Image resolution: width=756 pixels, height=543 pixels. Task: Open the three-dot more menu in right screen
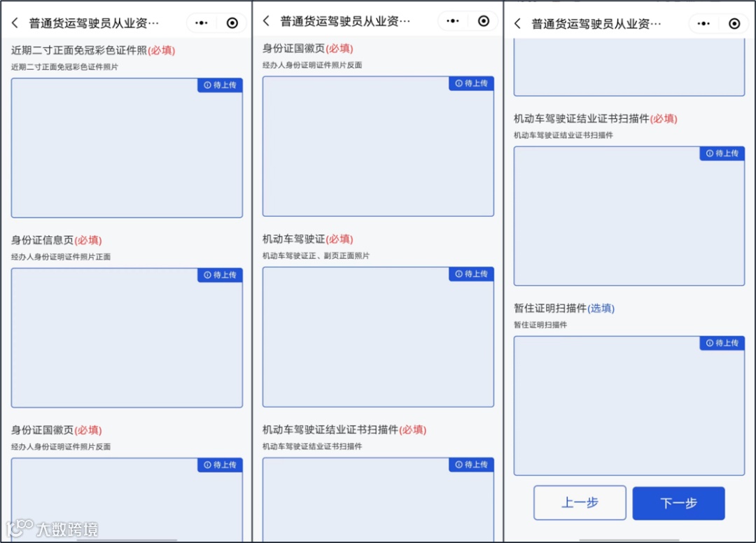(704, 24)
